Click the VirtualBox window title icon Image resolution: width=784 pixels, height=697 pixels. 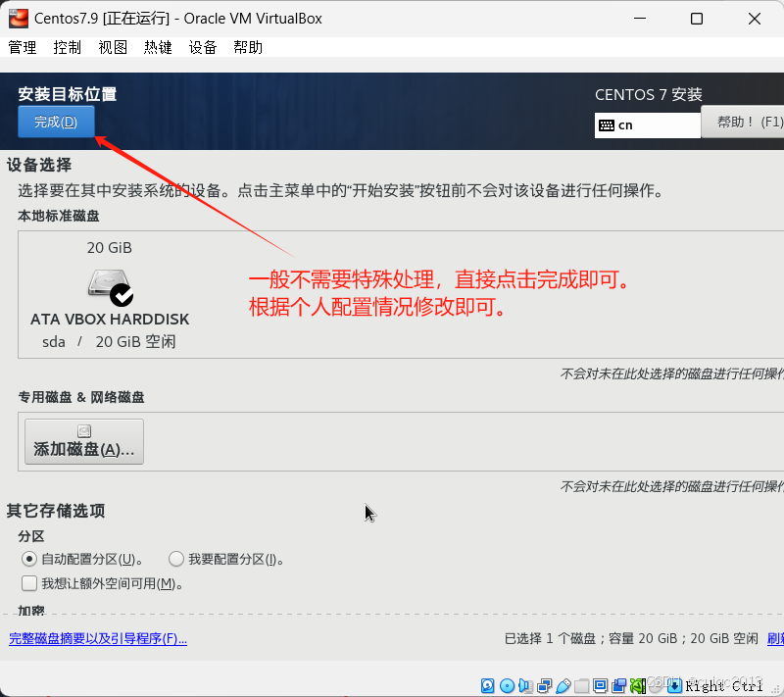[x=19, y=19]
